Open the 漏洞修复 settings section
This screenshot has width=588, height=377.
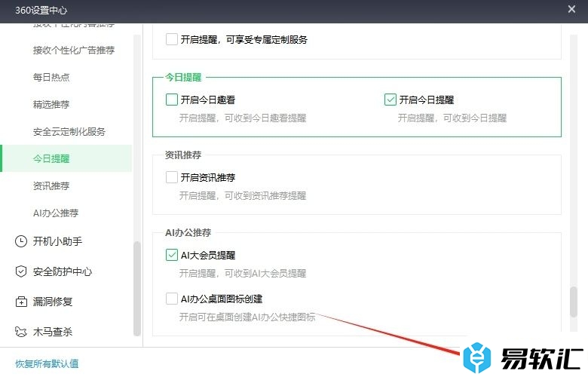[53, 302]
